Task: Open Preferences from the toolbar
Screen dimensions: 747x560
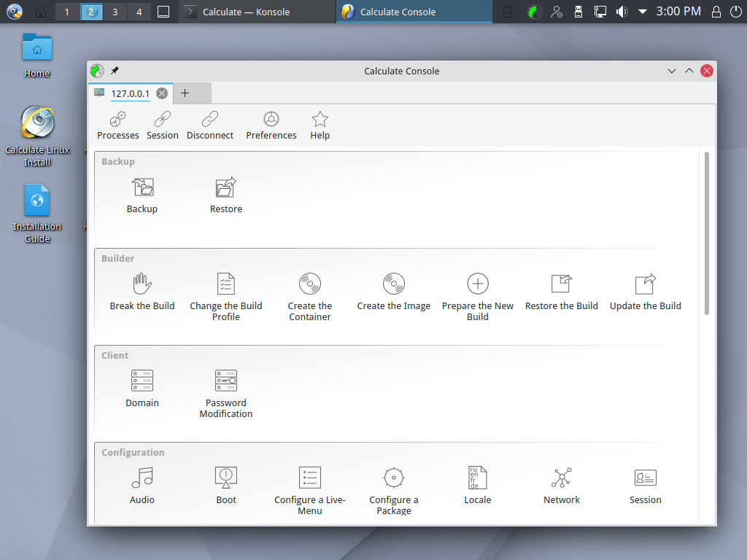Action: pos(271,125)
